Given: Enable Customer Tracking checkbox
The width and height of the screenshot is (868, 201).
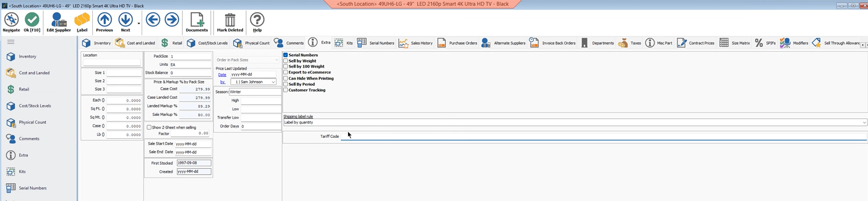Looking at the screenshot, I should (285, 90).
